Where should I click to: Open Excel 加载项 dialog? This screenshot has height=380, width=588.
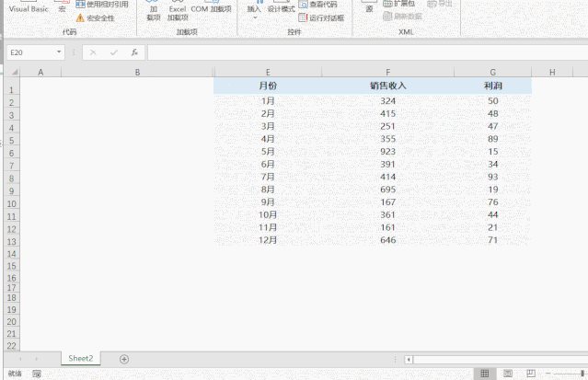(177, 11)
